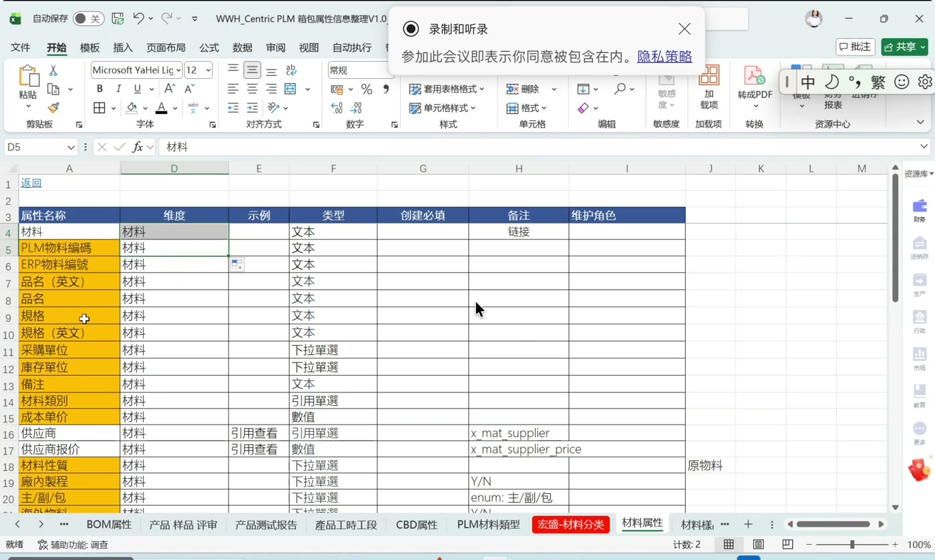
Task: Click the clear eraser icon
Action: pyautogui.click(x=583, y=107)
